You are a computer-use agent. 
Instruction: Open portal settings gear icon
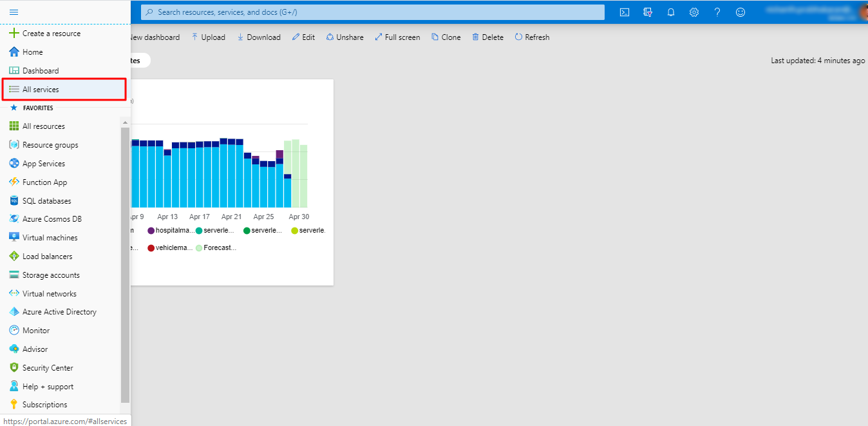tap(694, 12)
